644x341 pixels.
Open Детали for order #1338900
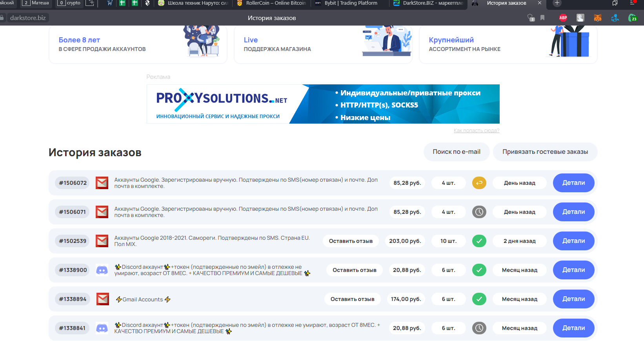coord(574,270)
